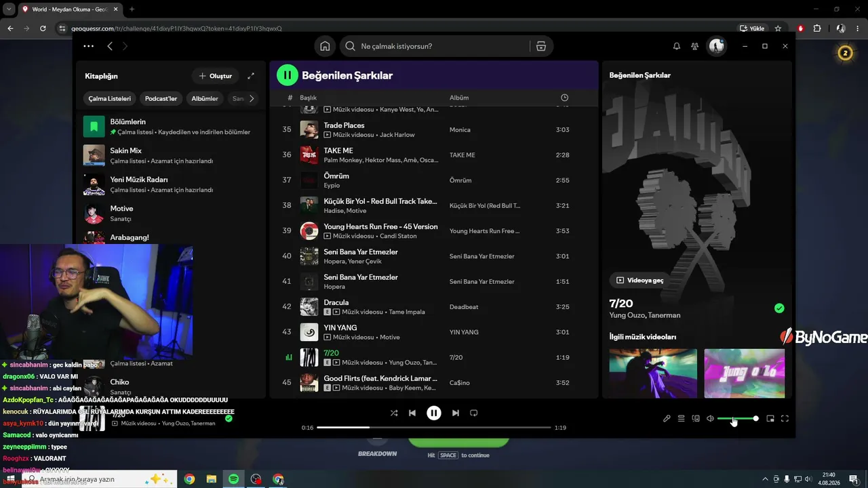Bookmark this page with the star icon

(x=778, y=28)
